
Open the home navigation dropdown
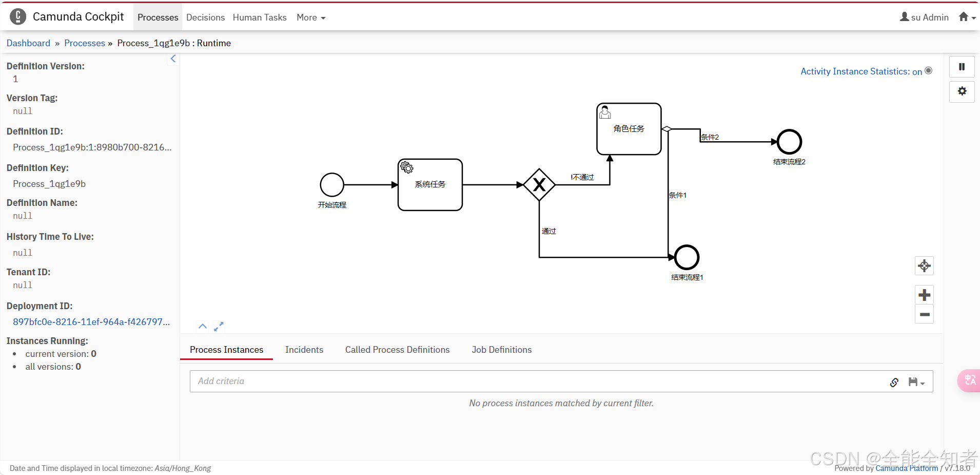[967, 17]
